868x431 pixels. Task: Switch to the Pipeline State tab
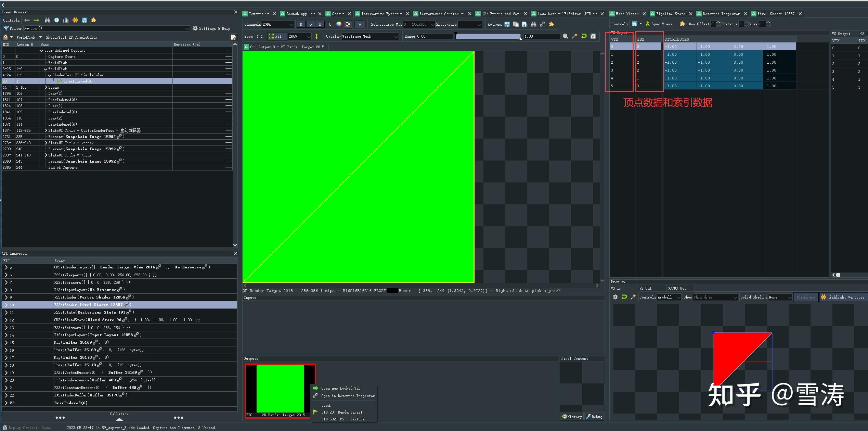[671, 14]
